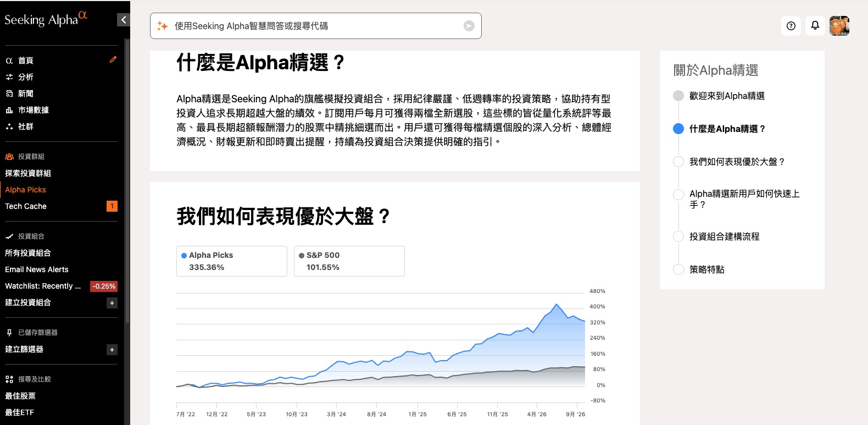
Task: Open 分析 menu item
Action: click(26, 77)
